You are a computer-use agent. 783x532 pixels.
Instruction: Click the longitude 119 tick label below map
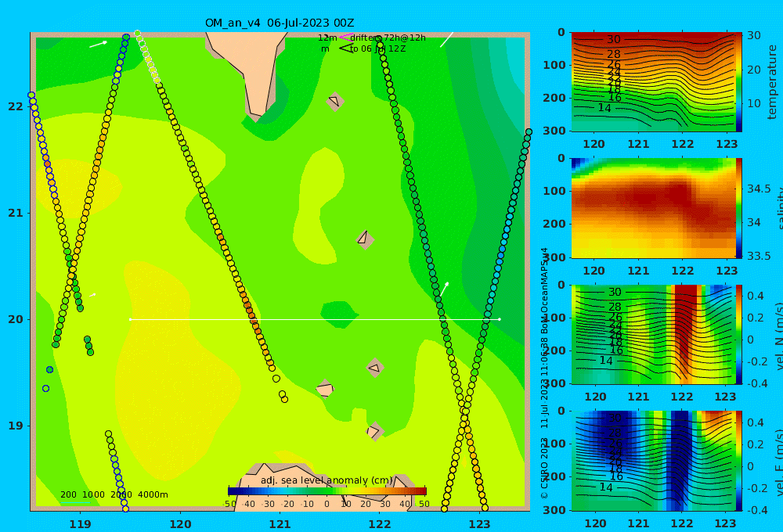[x=81, y=524]
